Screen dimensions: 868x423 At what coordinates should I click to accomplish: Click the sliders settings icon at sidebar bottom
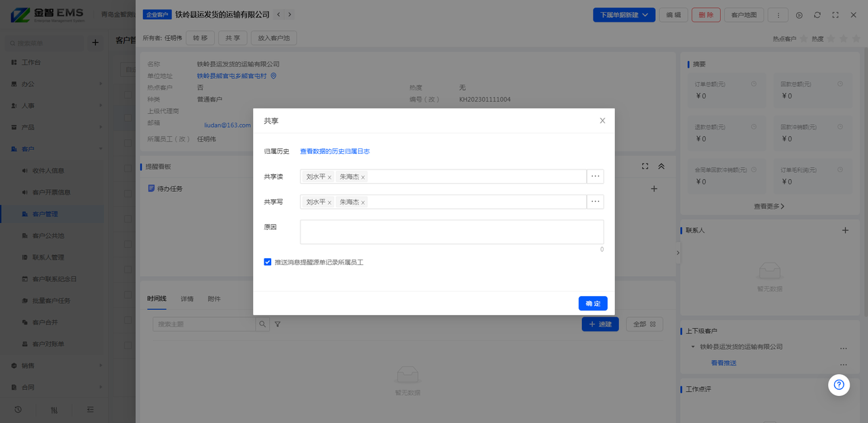pyautogui.click(x=54, y=409)
